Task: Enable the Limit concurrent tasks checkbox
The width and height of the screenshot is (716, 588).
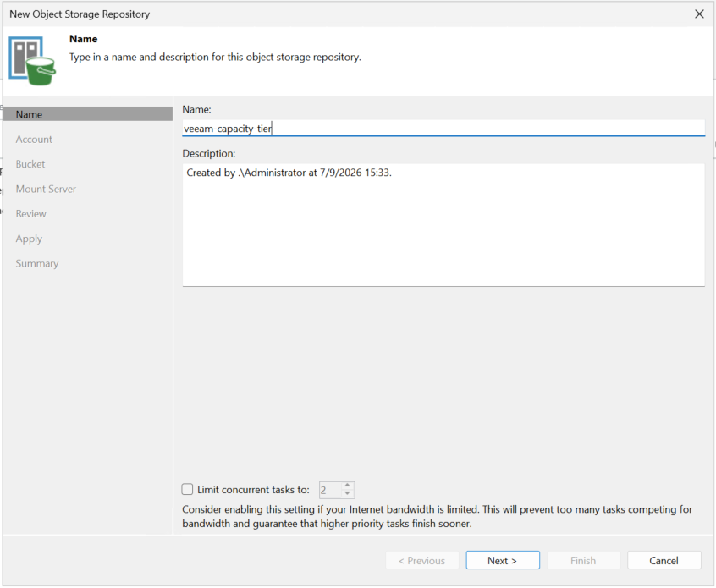Action: click(187, 489)
